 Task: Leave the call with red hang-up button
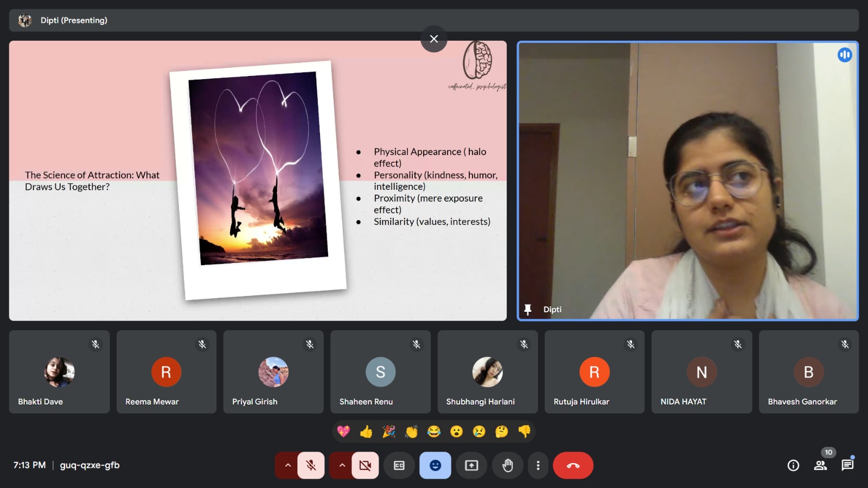click(573, 465)
